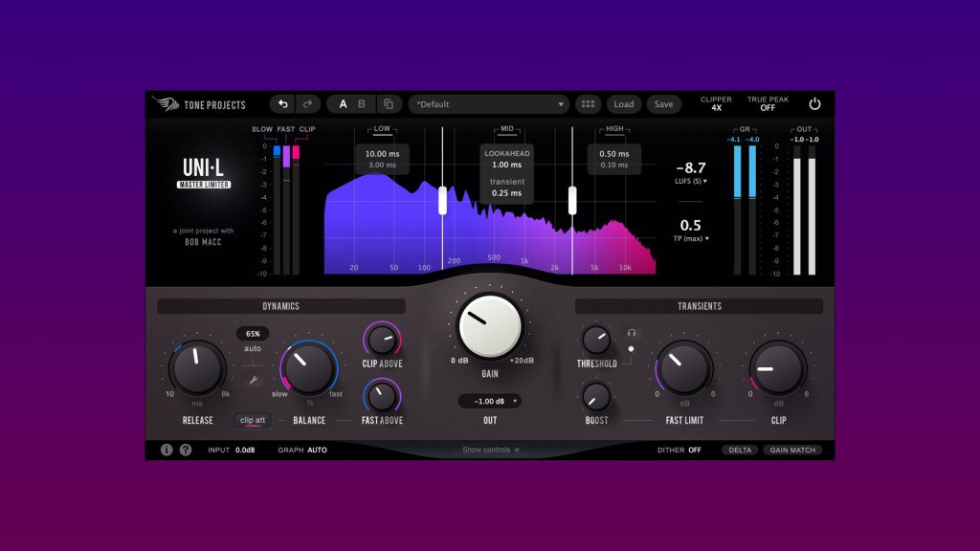Toggle the plugin power button

814,104
